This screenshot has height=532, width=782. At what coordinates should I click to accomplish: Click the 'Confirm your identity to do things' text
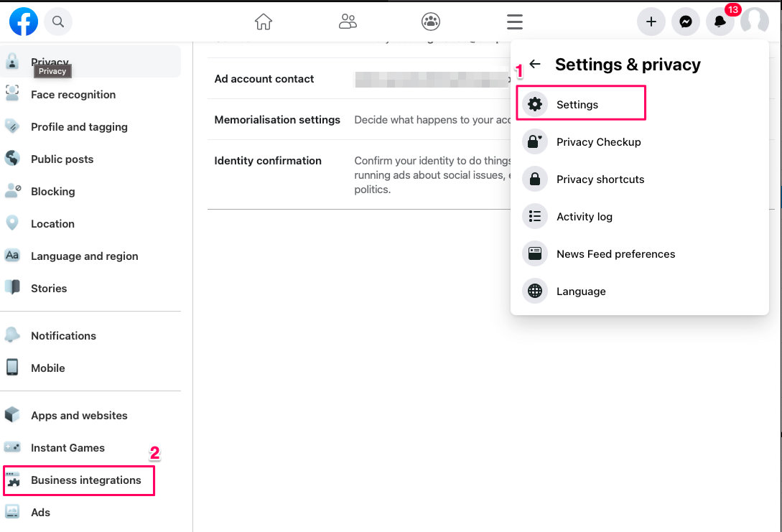tap(432, 161)
